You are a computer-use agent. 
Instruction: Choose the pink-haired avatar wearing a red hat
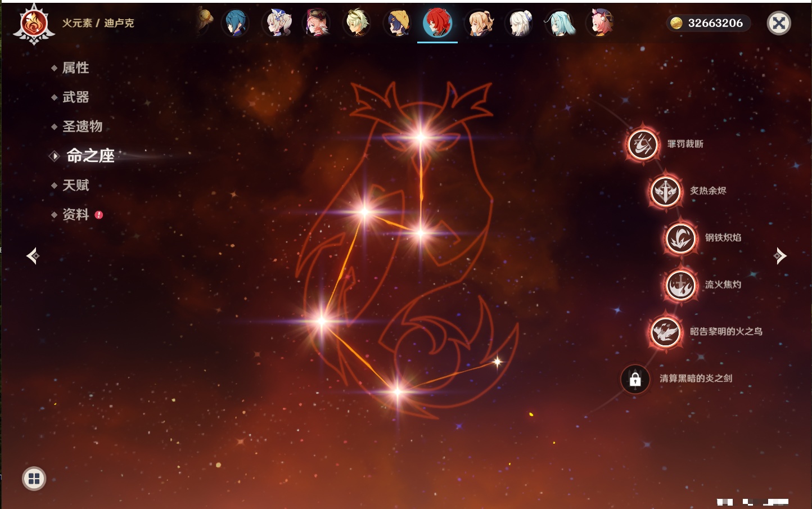(317, 23)
